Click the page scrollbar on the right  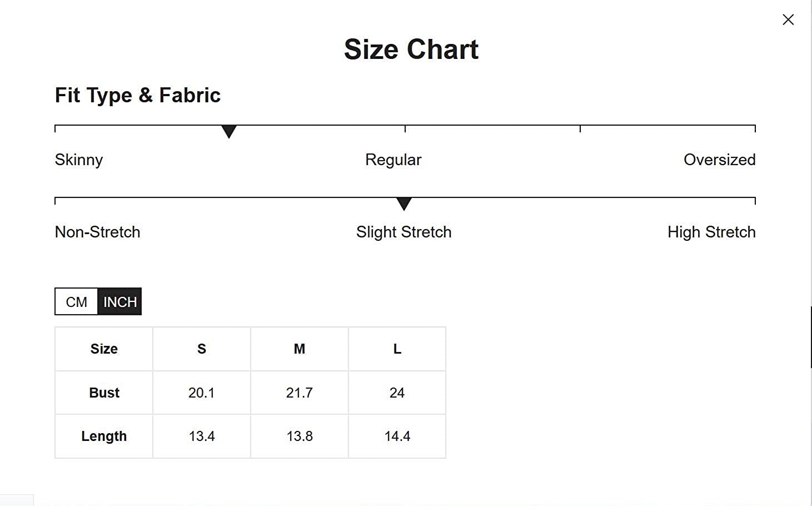click(811, 336)
